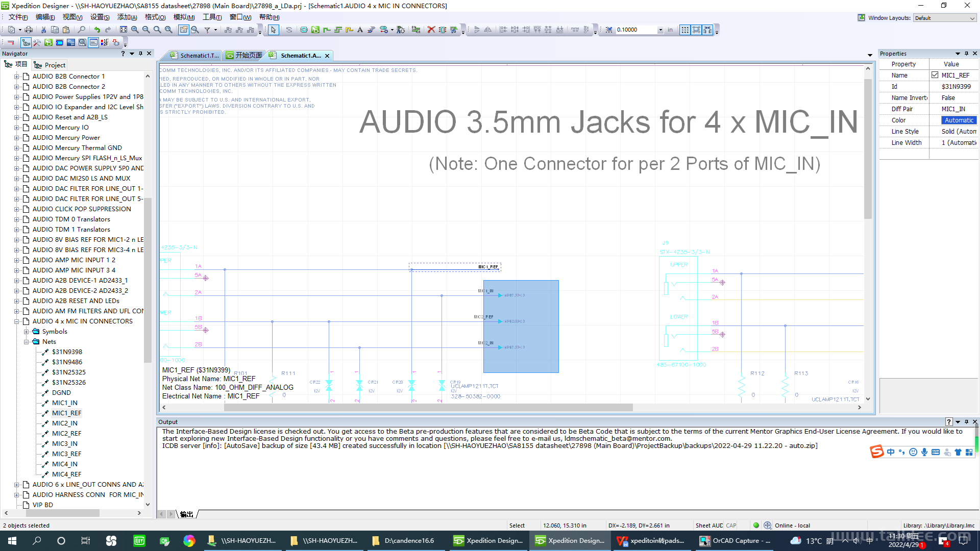Click the taskbar search icon

pyautogui.click(x=37, y=540)
